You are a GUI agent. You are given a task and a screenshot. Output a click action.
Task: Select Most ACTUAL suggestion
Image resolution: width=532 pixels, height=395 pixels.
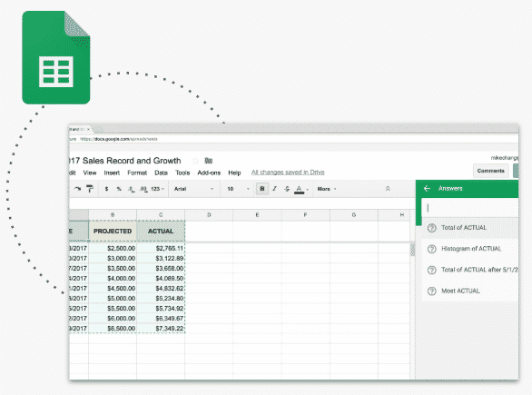tap(470, 291)
